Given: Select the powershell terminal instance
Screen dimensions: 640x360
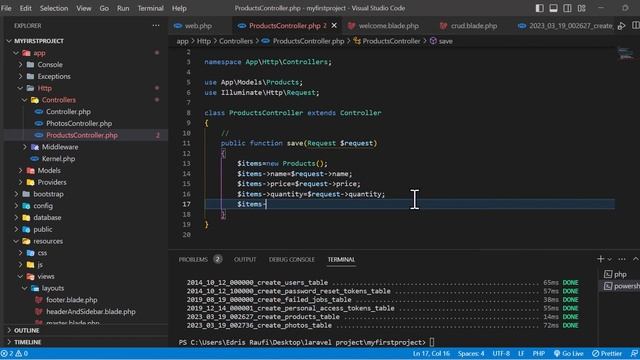Looking at the screenshot, I should point(622,287).
